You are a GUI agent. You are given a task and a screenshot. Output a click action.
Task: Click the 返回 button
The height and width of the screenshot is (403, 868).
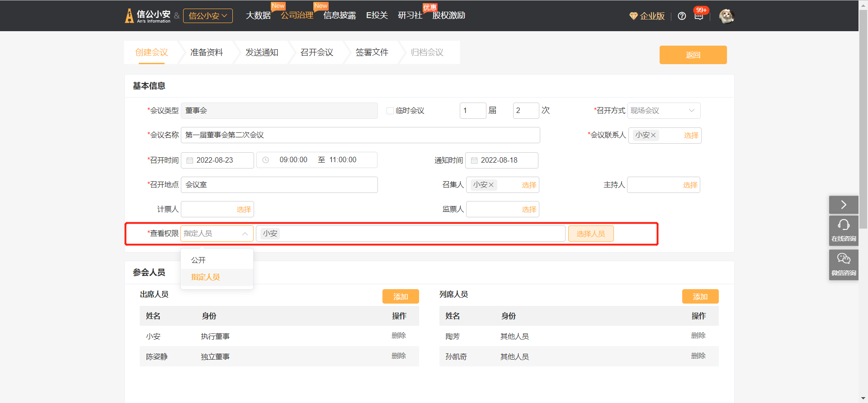click(693, 55)
